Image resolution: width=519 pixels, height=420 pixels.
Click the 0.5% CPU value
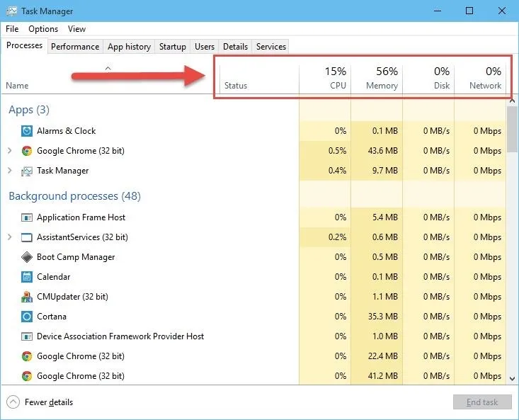pos(337,151)
